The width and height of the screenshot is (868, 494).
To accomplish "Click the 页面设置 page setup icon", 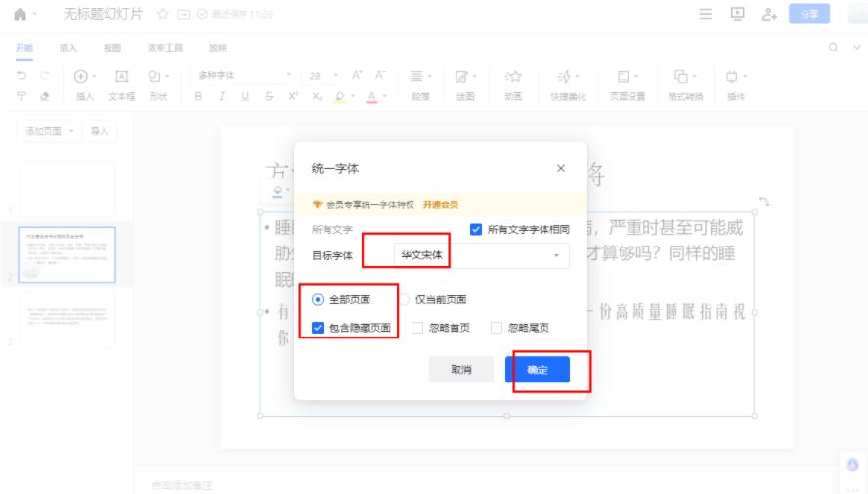I will click(624, 77).
